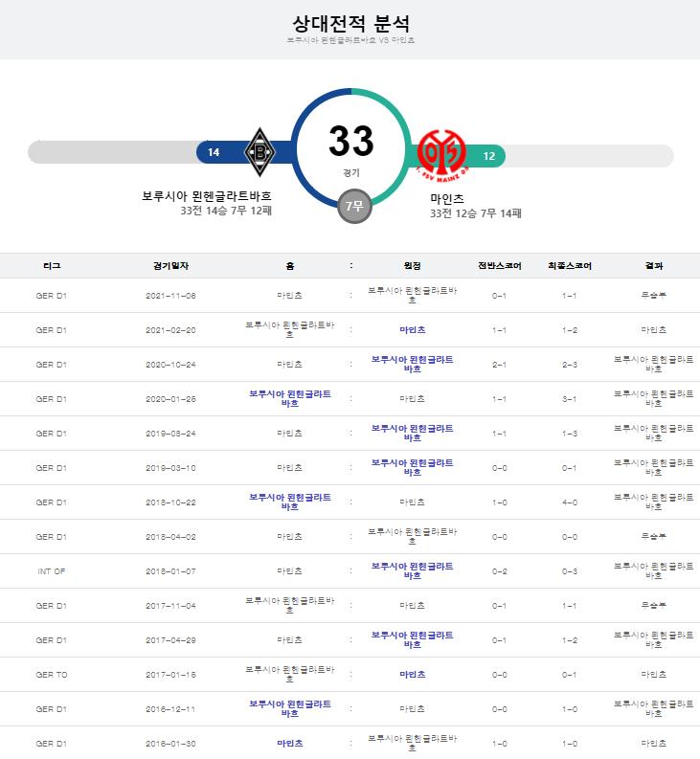Click the large 33 games total in the circle

351,142
